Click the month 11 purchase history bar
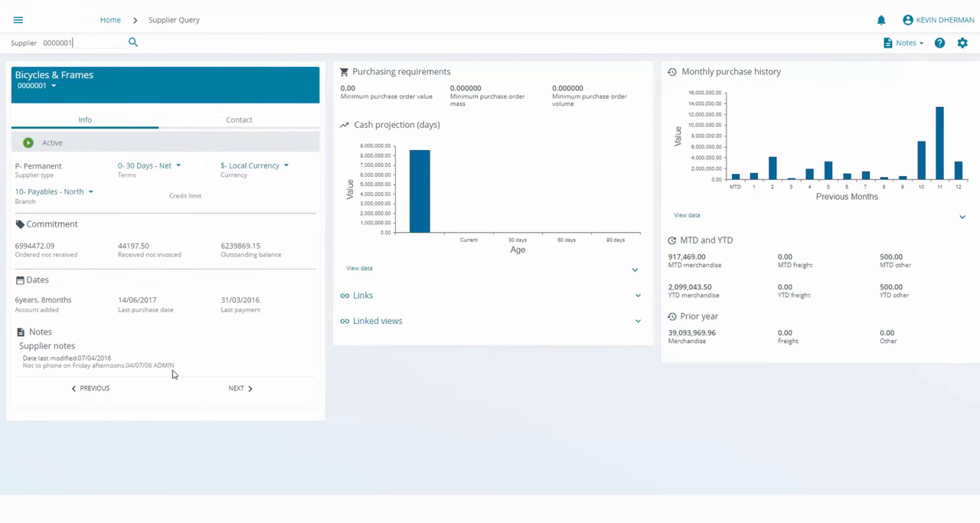980x523 pixels. (x=939, y=143)
